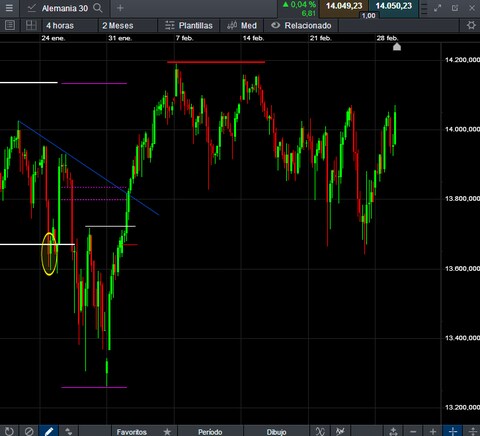The width and height of the screenshot is (480, 436).
Task: Close the chart panel
Action: click(x=472, y=8)
